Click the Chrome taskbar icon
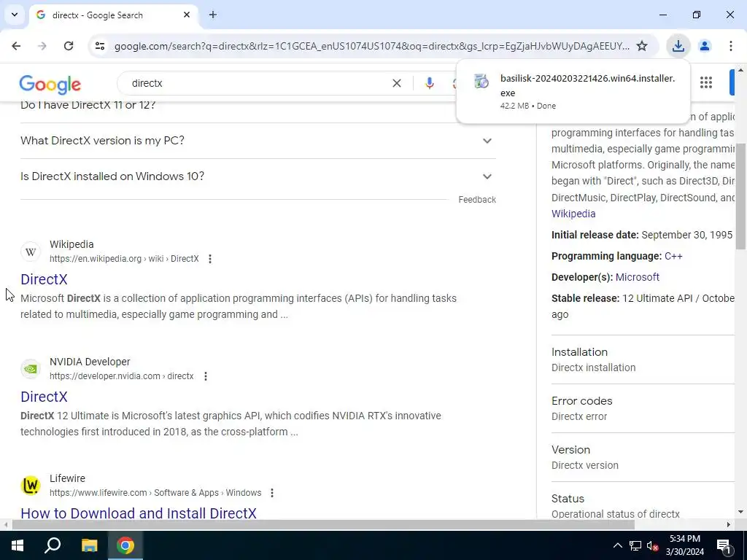The height and width of the screenshot is (560, 747). point(125,545)
